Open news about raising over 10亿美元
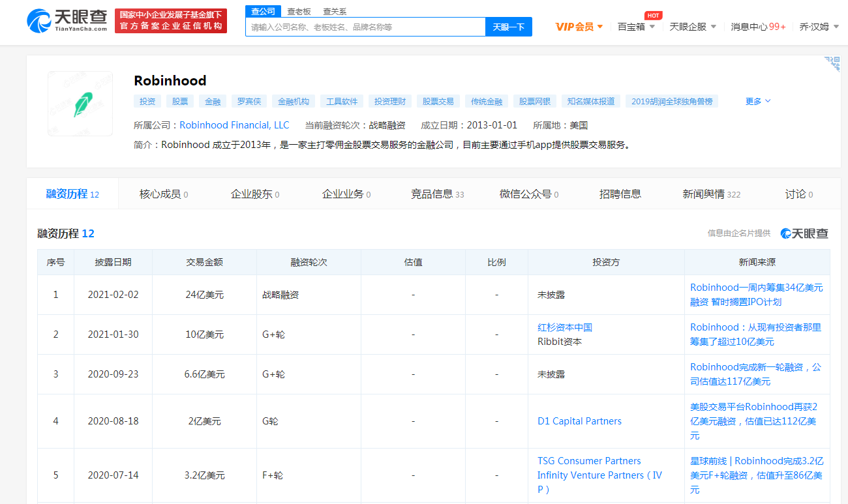848x504 pixels. [x=756, y=334]
